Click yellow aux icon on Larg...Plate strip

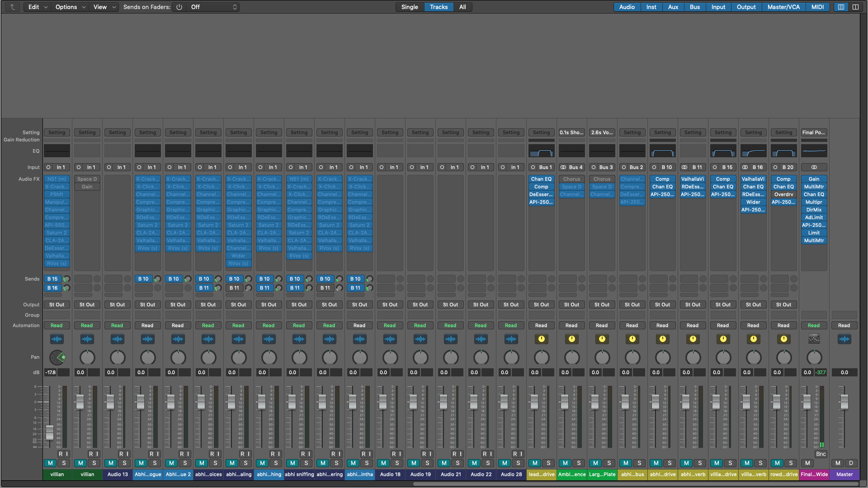coord(602,339)
